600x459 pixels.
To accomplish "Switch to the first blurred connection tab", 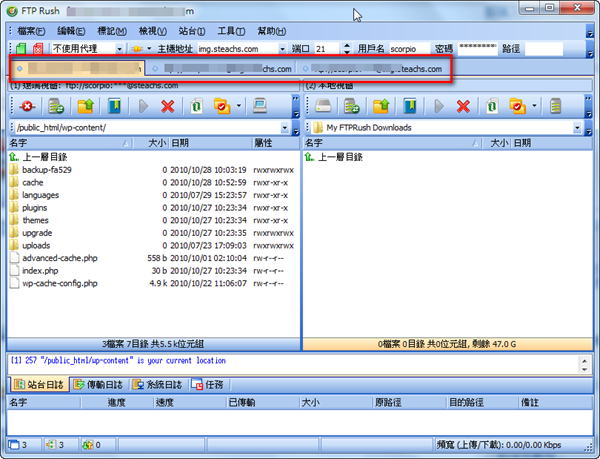I will tap(78, 68).
